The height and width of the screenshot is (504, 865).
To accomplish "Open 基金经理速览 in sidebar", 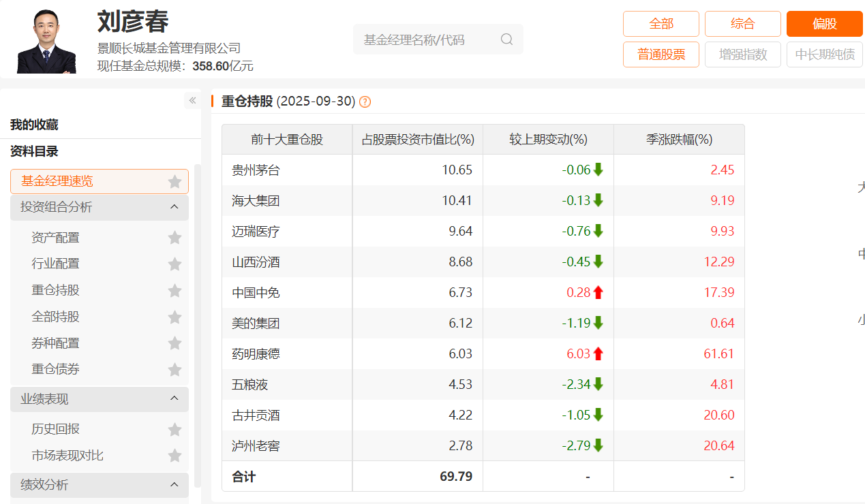I will (57, 181).
